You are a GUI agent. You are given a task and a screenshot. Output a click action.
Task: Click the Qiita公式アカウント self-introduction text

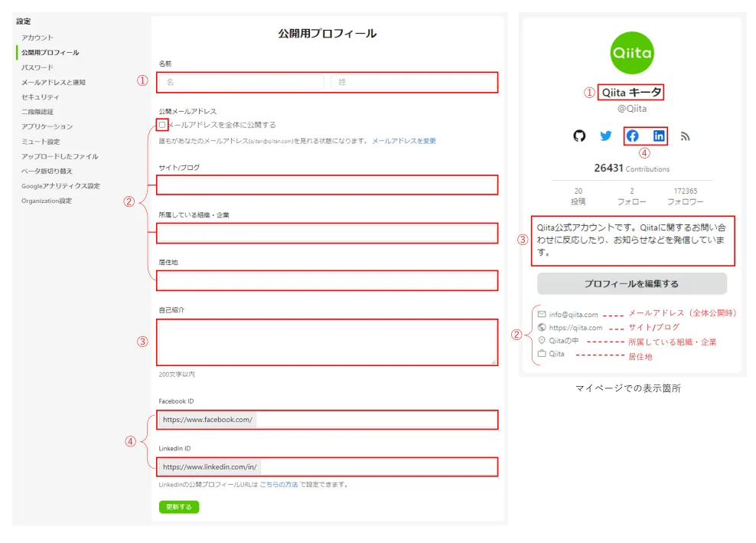(631, 240)
